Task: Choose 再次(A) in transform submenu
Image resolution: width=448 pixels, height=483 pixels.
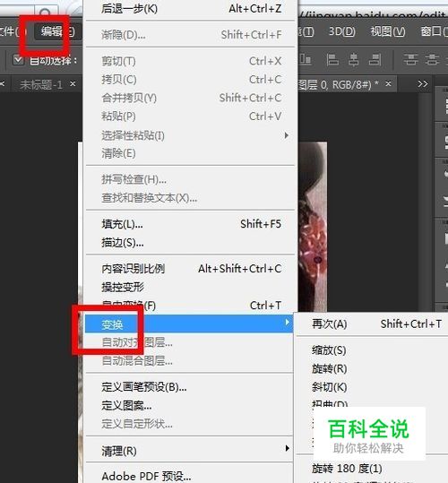Action: 372,323
